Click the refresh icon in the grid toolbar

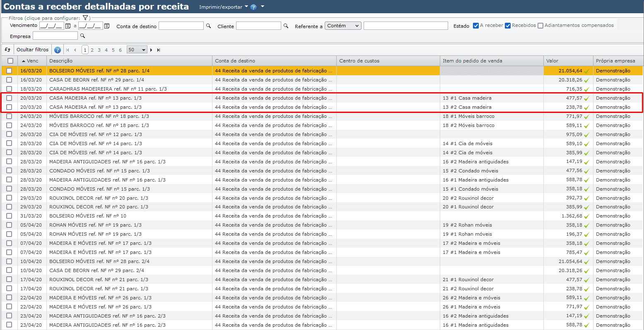[7, 50]
